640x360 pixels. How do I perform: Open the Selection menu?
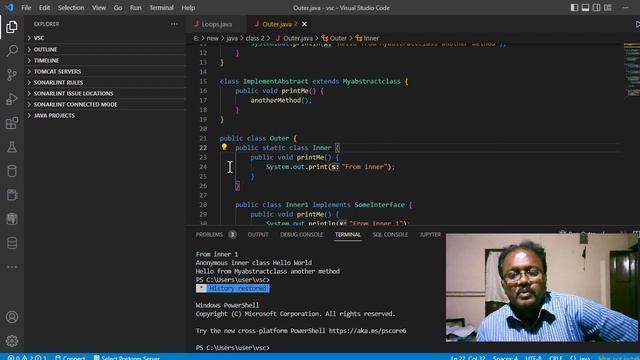tap(71, 8)
